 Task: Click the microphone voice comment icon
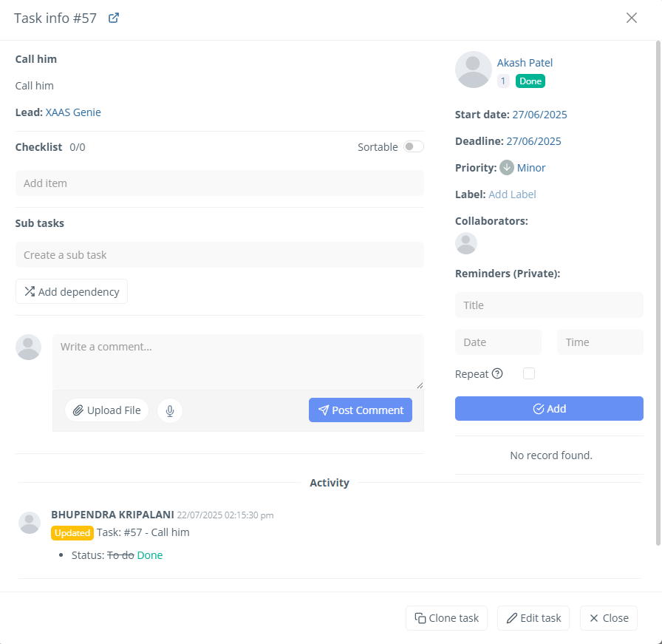[x=170, y=410]
